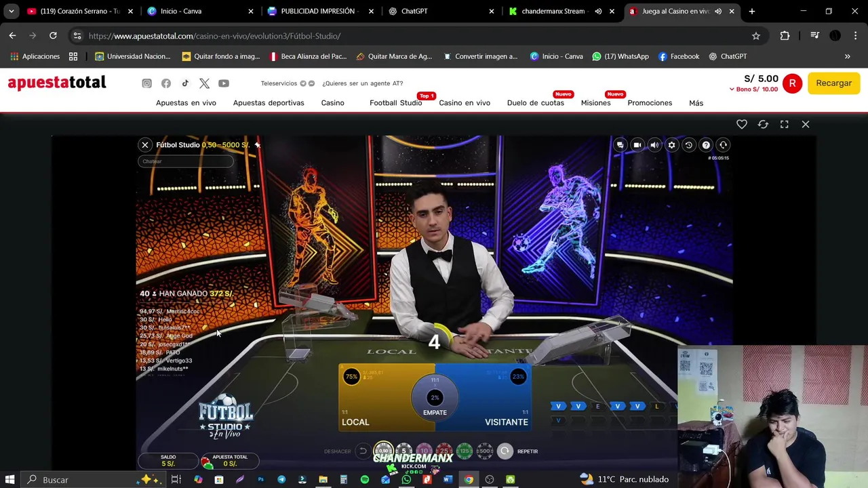Click ¿Quieres ser un agente AT? link
The width and height of the screenshot is (868, 488).
tap(362, 83)
